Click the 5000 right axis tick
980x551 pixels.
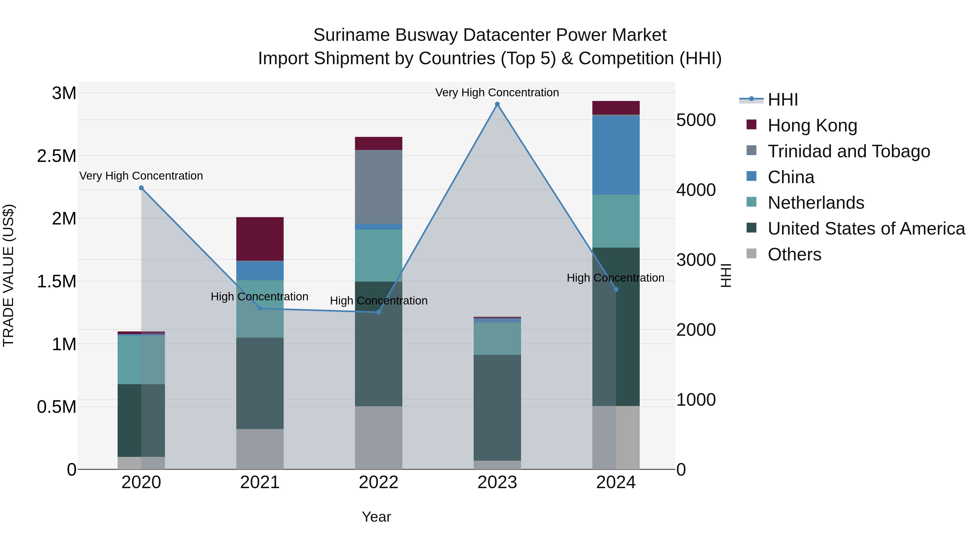pos(696,120)
